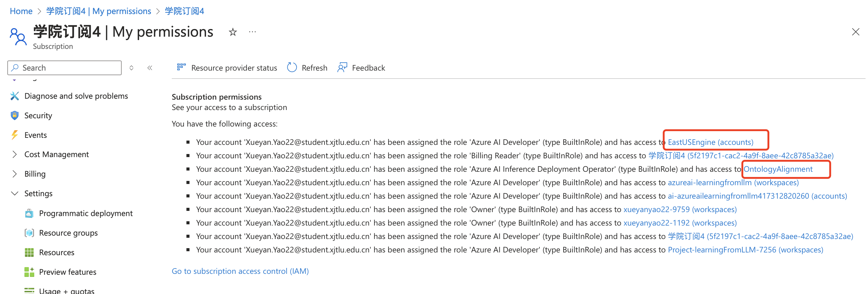This screenshot has height=294, width=868.
Task: Open Preview features under Settings
Action: (x=68, y=272)
